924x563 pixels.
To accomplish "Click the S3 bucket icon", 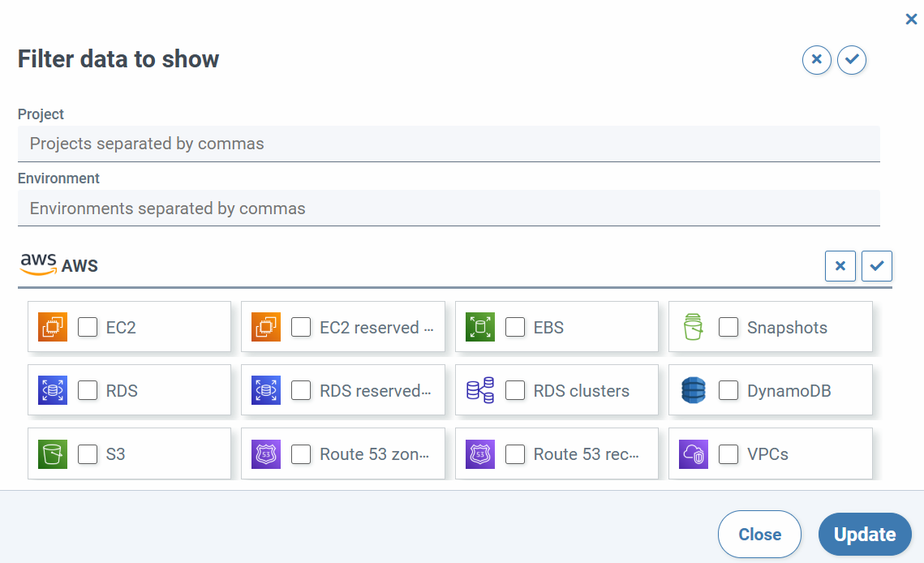I will (x=53, y=454).
